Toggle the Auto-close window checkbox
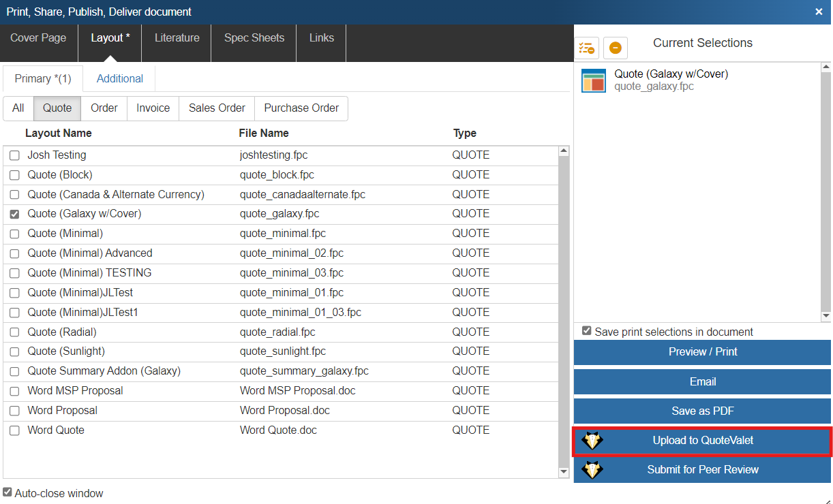 [7, 492]
